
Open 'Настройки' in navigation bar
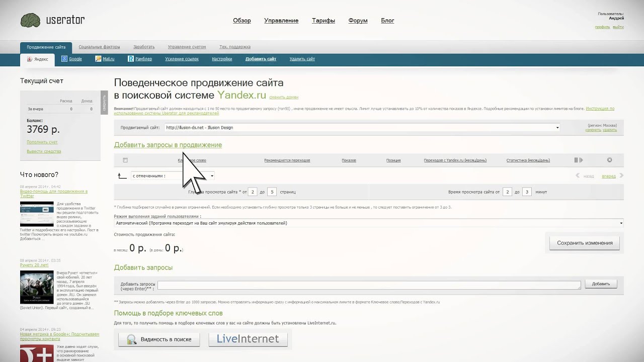pos(222,59)
